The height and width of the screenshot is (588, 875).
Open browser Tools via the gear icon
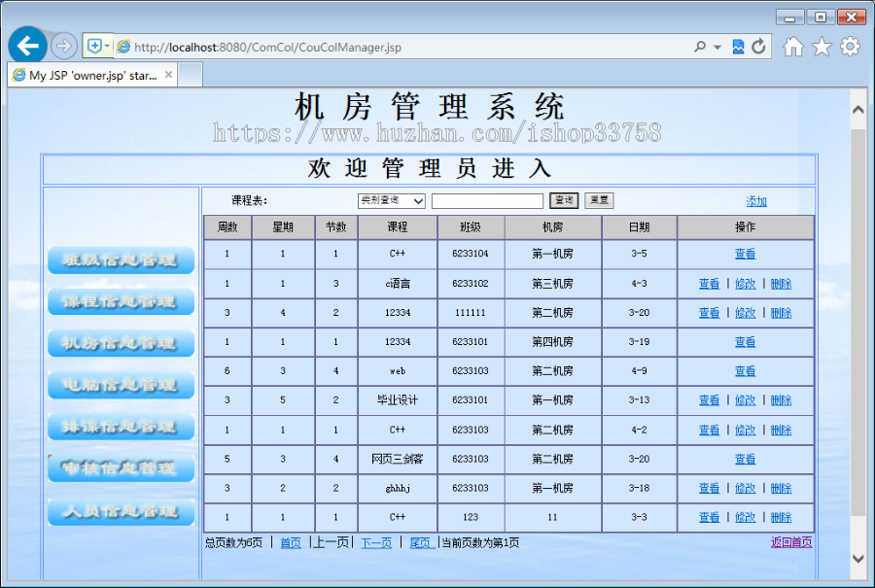coord(849,46)
